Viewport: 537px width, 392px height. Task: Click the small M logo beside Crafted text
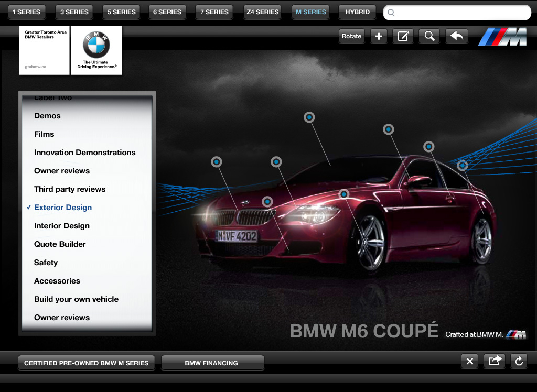(x=516, y=334)
